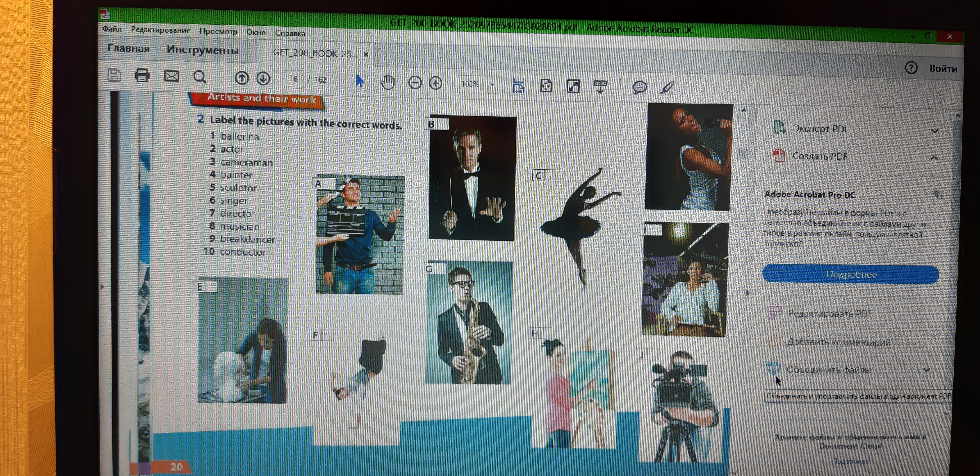Collapse the right tools pane arrow

pos(748,293)
